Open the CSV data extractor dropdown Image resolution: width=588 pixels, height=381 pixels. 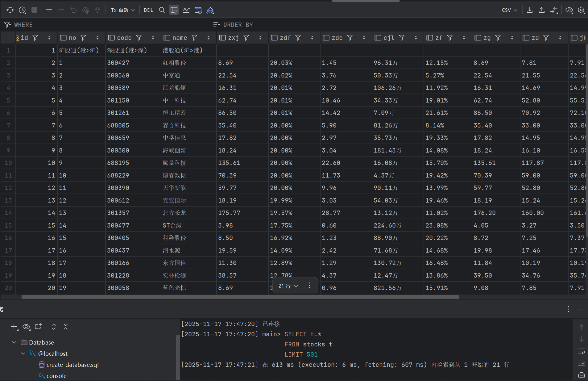[x=509, y=10]
